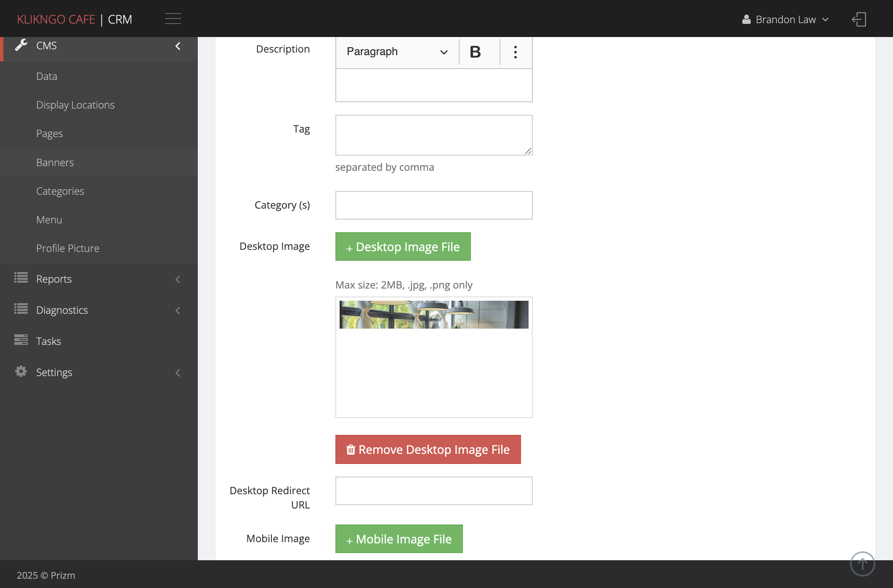Click the Diagnostics list icon
893x588 pixels.
click(x=21, y=309)
